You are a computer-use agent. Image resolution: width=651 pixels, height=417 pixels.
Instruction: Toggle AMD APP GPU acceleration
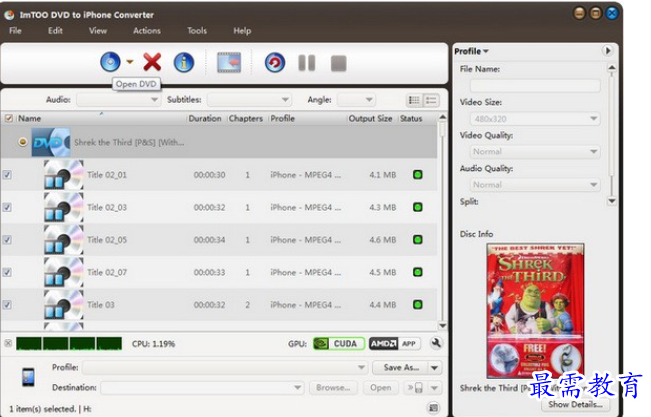(394, 343)
